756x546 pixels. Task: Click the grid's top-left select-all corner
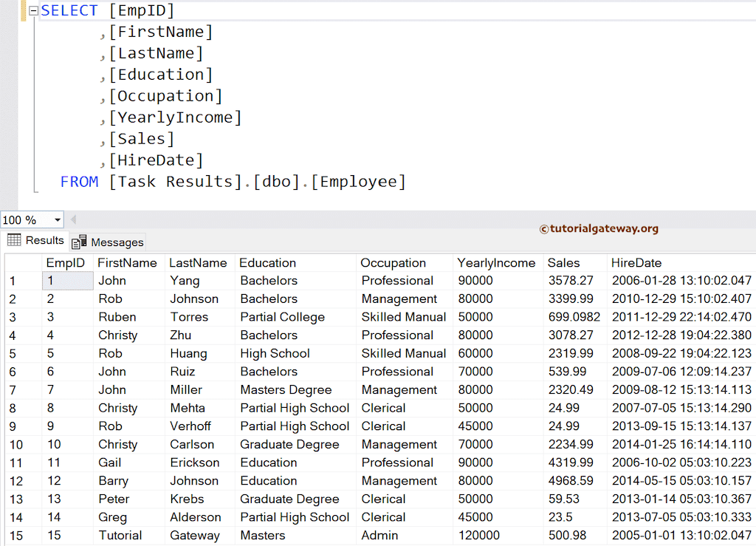22,263
